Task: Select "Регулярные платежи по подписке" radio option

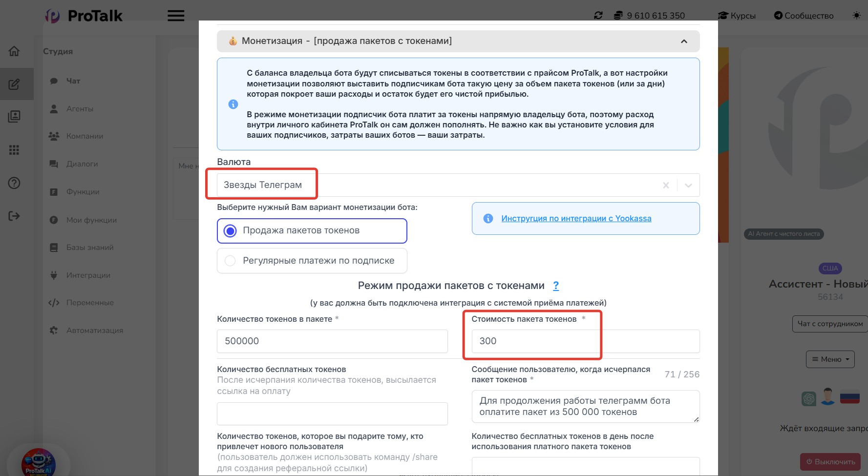Action: (230, 261)
